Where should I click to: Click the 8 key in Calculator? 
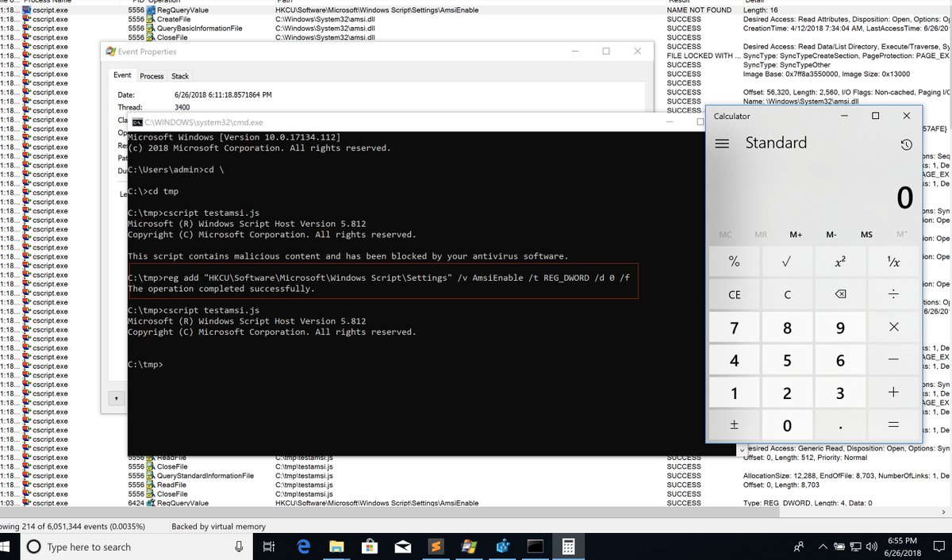pyautogui.click(x=787, y=328)
